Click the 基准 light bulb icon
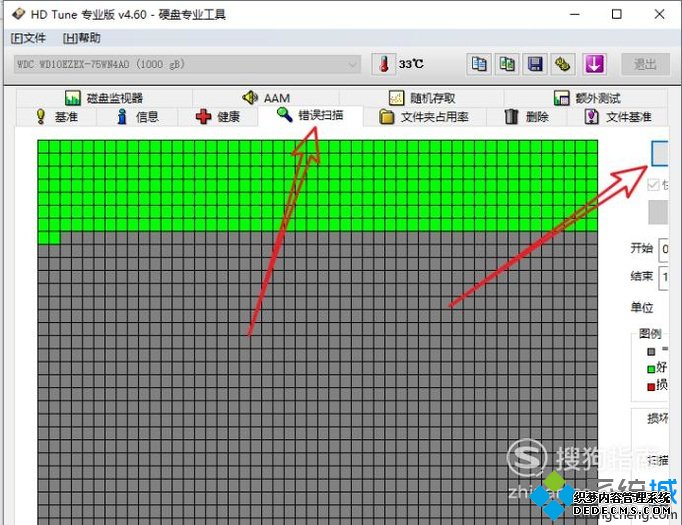Screen dimensions: 682x525 (x=41, y=117)
